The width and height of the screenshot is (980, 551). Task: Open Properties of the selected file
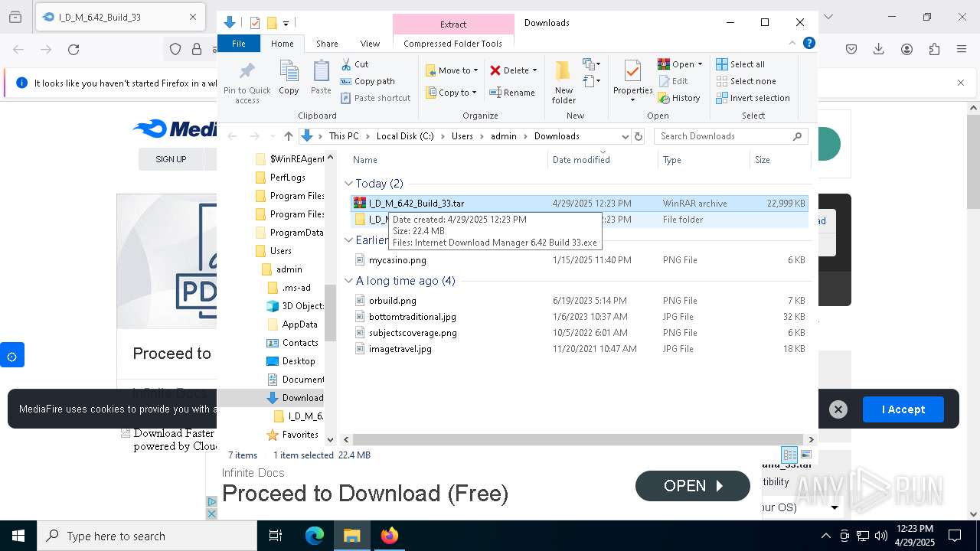pyautogui.click(x=632, y=80)
